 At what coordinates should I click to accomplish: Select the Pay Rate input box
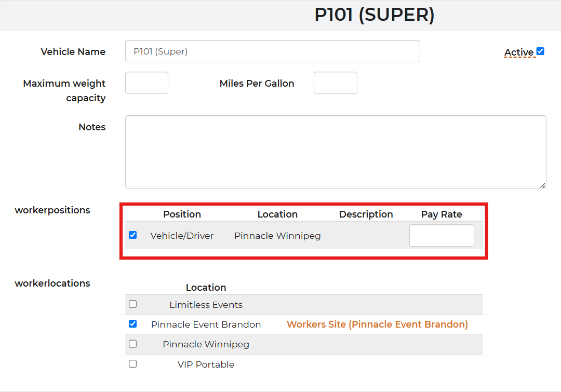coord(442,236)
